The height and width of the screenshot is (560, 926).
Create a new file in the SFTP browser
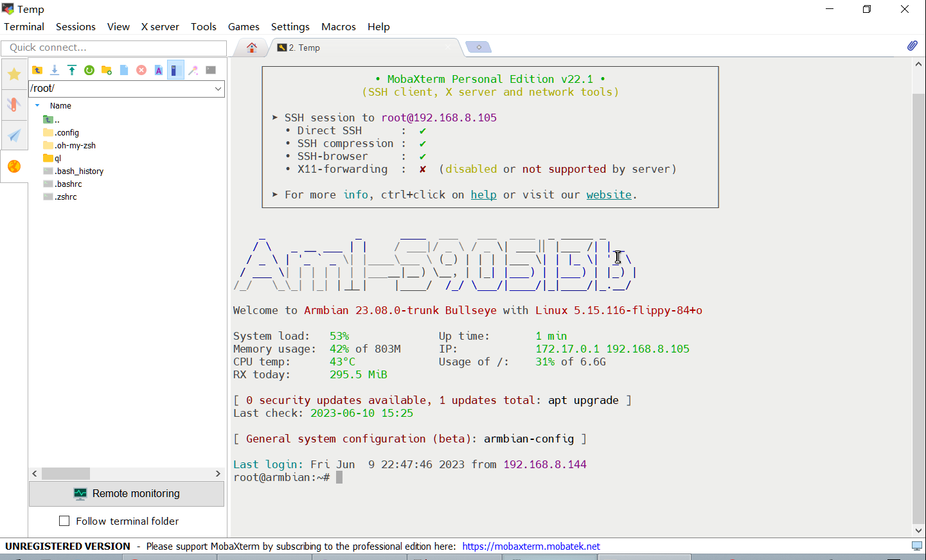tap(124, 70)
